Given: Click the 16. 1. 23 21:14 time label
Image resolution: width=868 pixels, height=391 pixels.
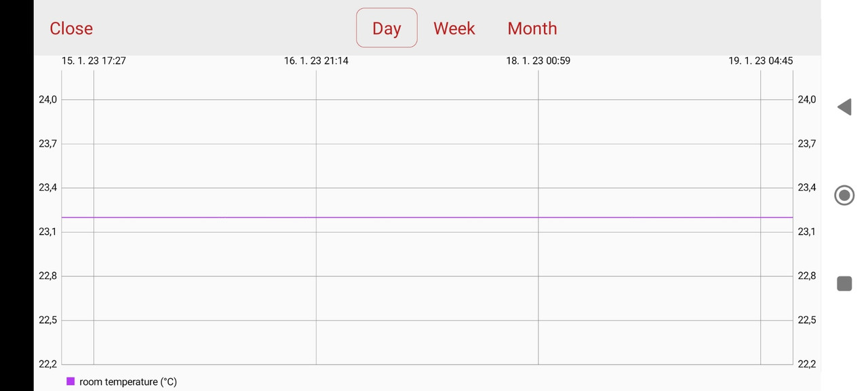Looking at the screenshot, I should point(316,61).
